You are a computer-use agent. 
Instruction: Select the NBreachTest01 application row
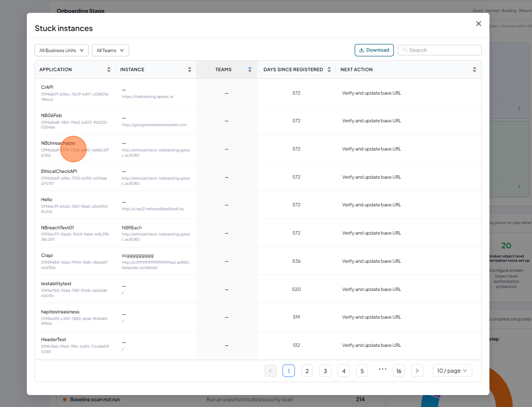258,233
